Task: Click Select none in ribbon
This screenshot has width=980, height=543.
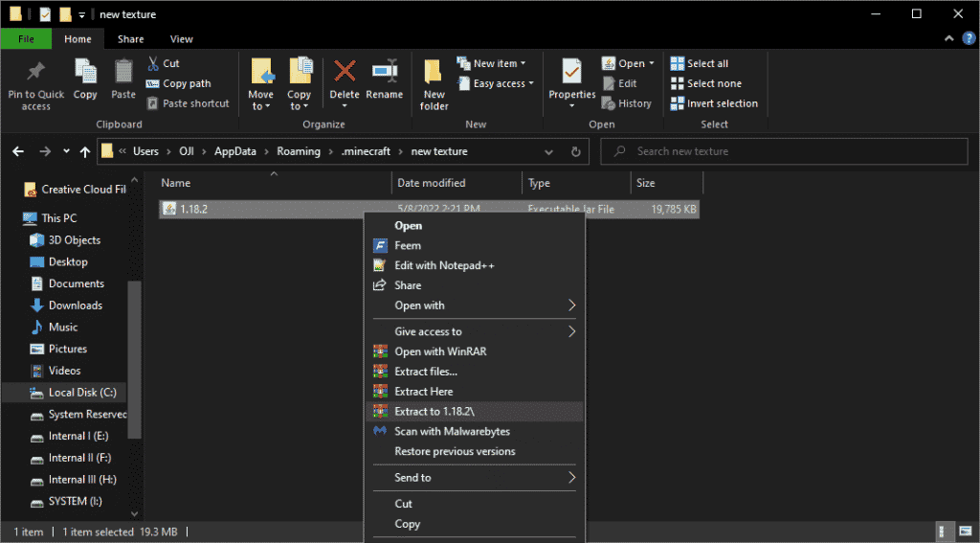Action: pos(706,83)
